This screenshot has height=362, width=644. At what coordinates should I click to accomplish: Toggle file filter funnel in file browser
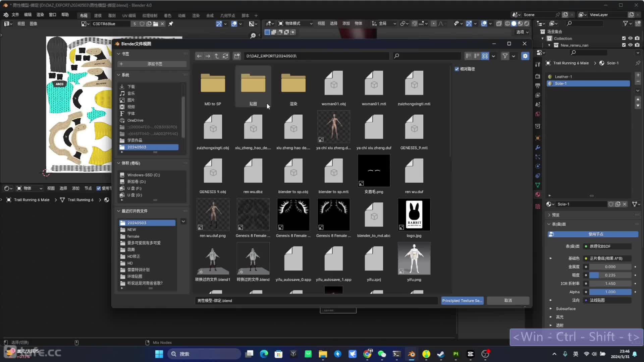click(x=505, y=56)
